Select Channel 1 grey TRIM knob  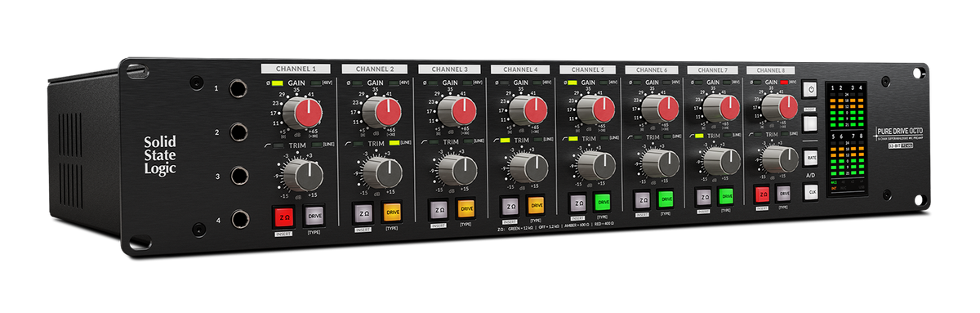[305, 175]
